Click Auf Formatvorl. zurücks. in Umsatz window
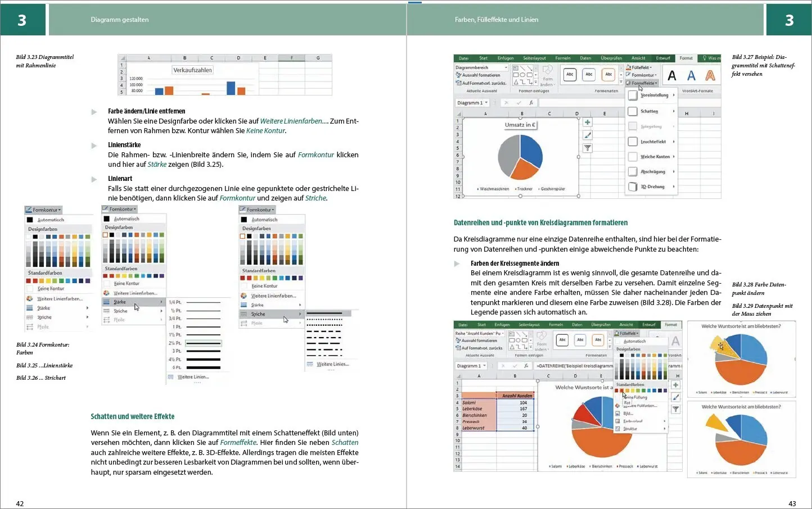This screenshot has width=812, height=509. pos(481,83)
